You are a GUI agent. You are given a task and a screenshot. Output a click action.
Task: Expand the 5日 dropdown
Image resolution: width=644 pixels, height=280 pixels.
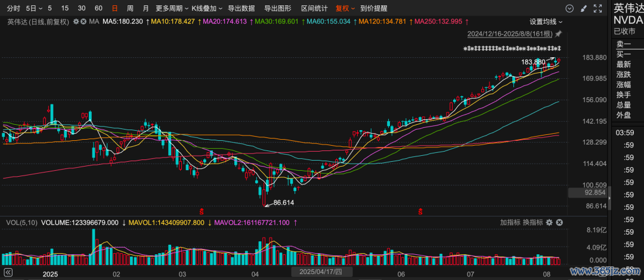coord(34,8)
